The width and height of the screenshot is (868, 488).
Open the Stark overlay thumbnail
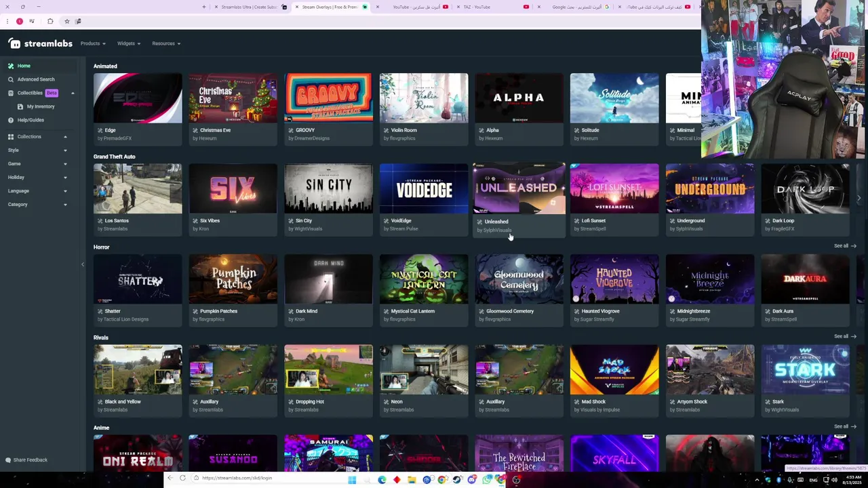pyautogui.click(x=805, y=369)
